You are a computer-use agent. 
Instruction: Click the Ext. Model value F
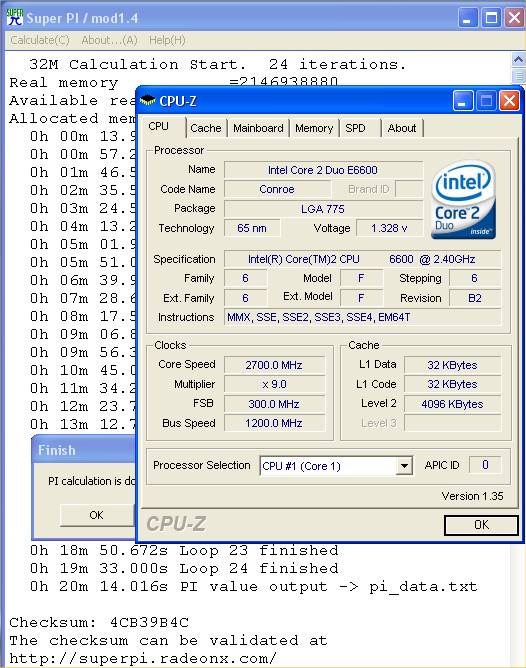click(x=362, y=298)
